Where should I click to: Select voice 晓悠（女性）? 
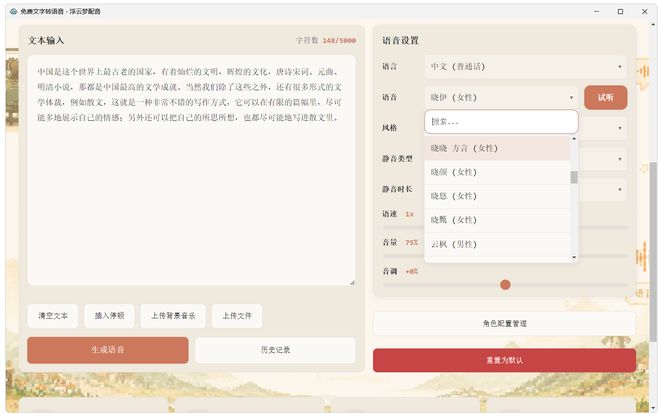(497, 196)
